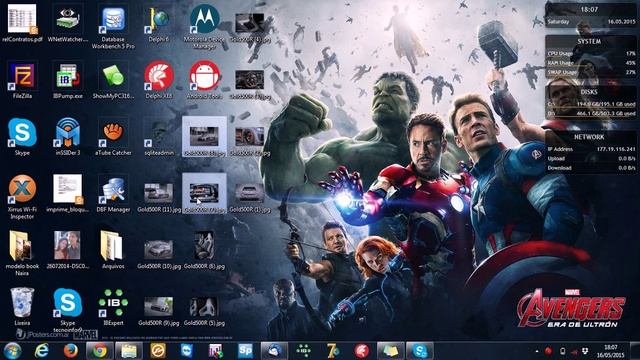Select the 26072014-DSC0... photo thumbnail
The image size is (640, 360).
[x=68, y=250]
